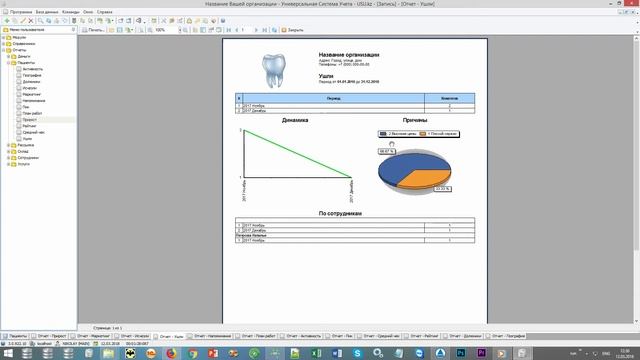640x360 pixels.
Task: Expand the Справочники folder
Action: pyautogui.click(x=4, y=44)
